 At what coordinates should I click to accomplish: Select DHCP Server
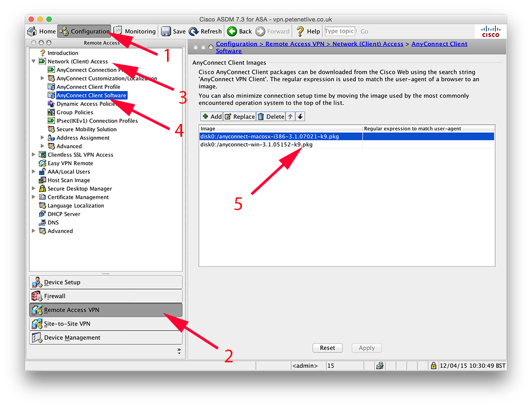tap(64, 214)
